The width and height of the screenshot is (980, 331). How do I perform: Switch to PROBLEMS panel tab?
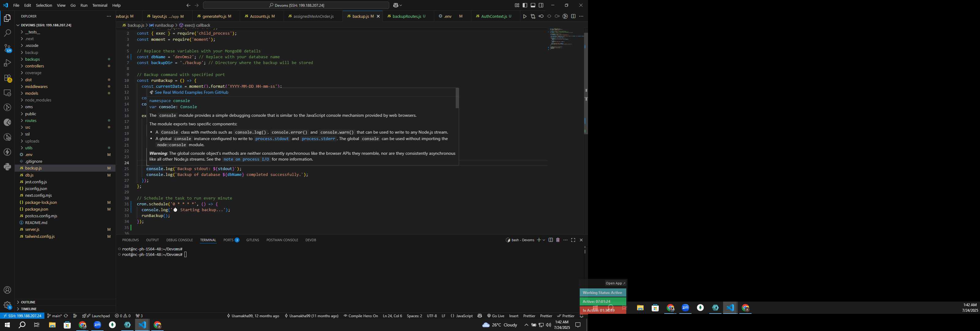130,240
